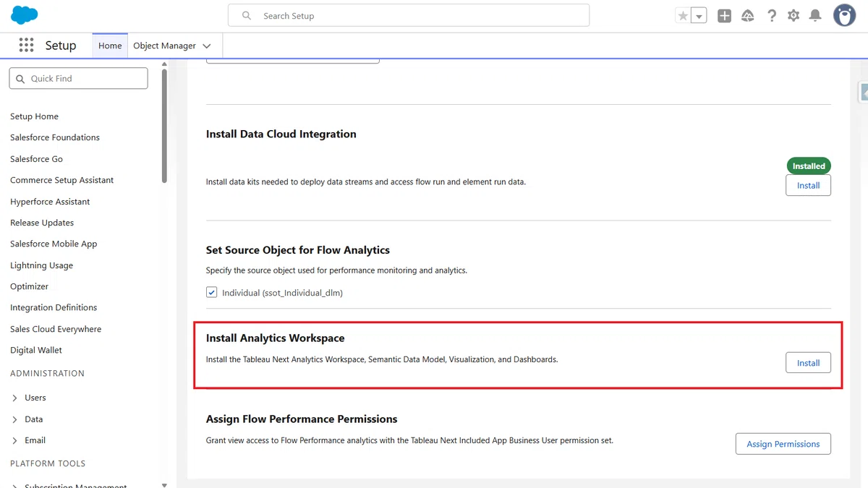868x488 pixels.
Task: Focus the Search Setup field
Action: 409,15
